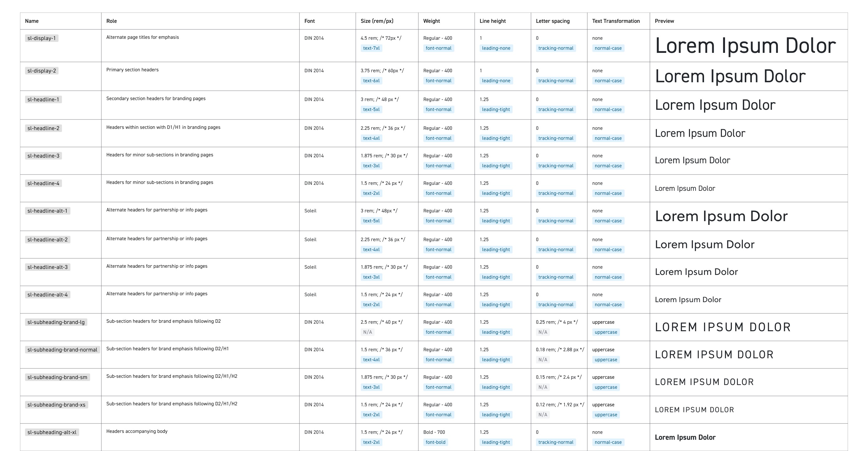Click the sl-display-1 name tag
Image resolution: width=868 pixels, height=451 pixels.
click(41, 38)
